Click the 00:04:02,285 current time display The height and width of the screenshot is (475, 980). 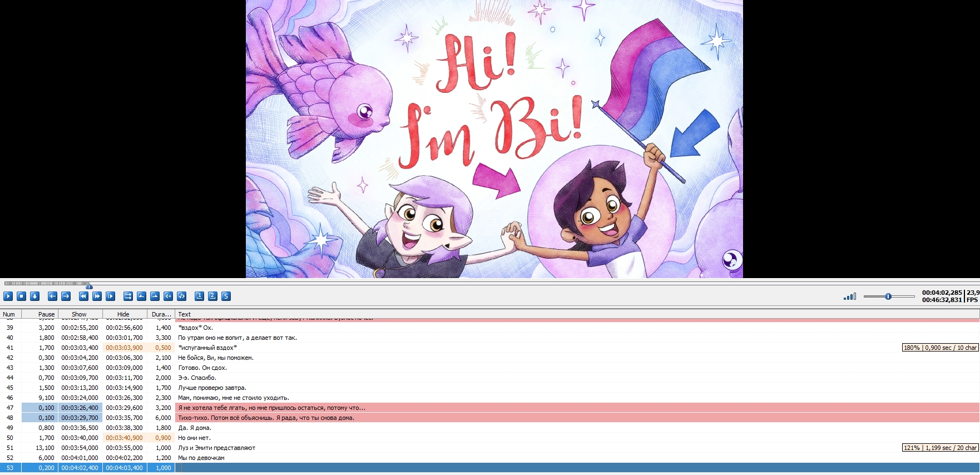click(942, 293)
